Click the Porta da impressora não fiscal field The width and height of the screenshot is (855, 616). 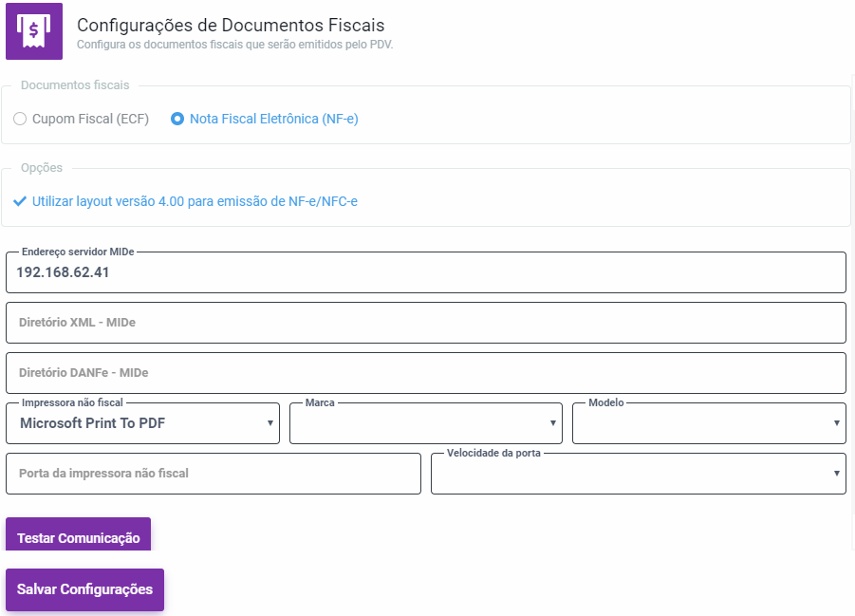point(213,474)
